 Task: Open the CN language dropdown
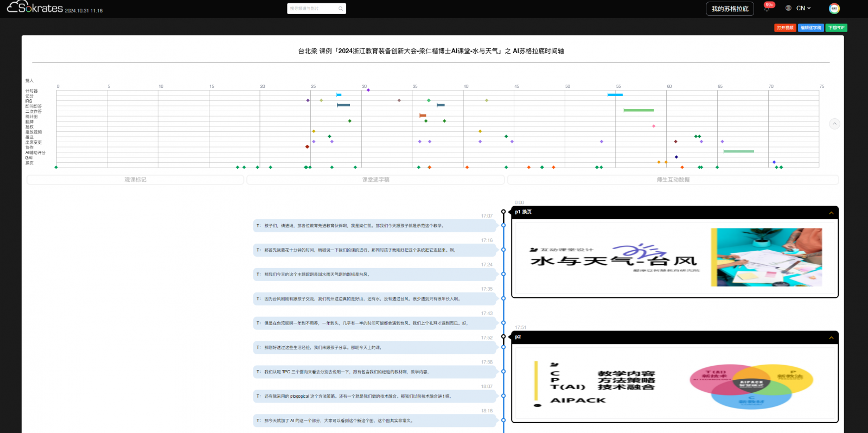803,8
